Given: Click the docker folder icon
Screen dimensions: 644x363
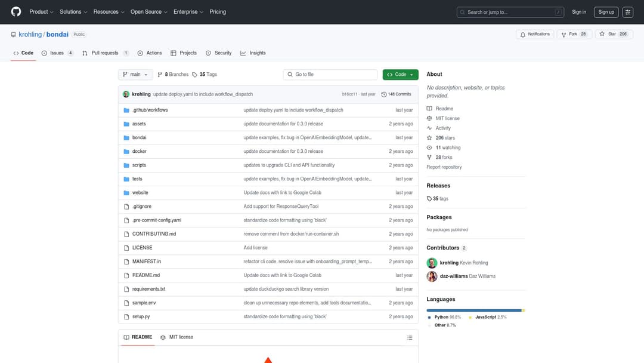Looking at the screenshot, I should tap(126, 151).
